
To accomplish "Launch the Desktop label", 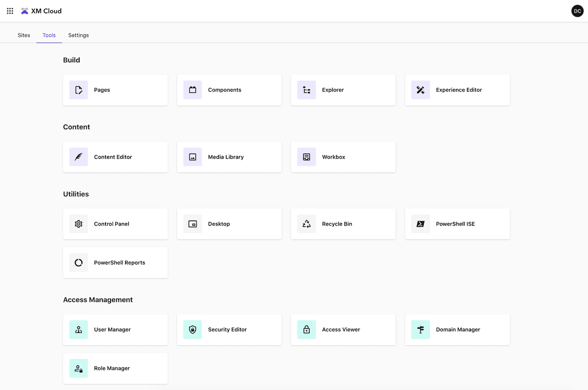I will [x=219, y=224].
